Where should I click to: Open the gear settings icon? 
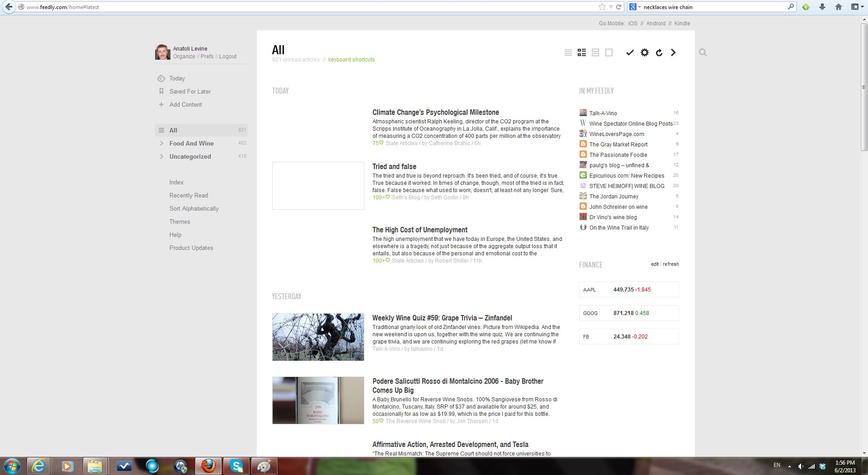tap(645, 53)
